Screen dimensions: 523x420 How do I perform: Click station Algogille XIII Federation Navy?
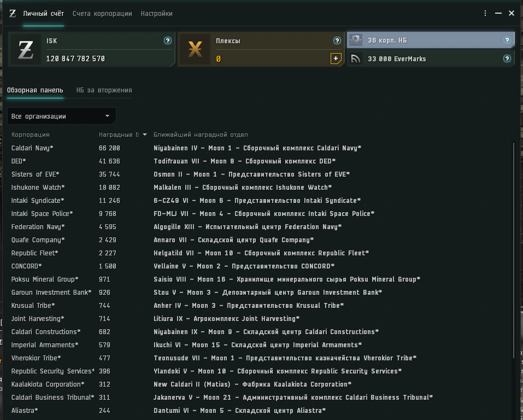248,227
